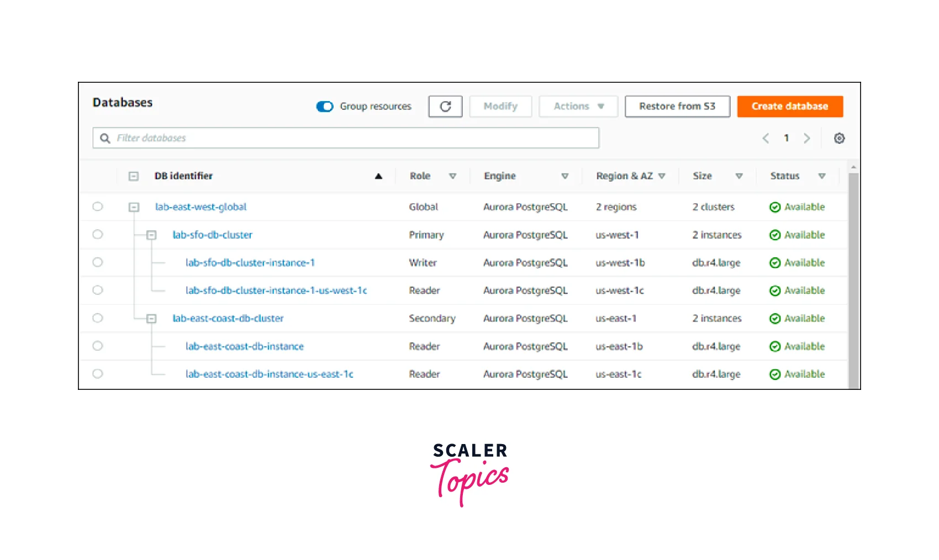This screenshot has width=939, height=560.
Task: Click Status column sort triangle
Action: pos(821,176)
